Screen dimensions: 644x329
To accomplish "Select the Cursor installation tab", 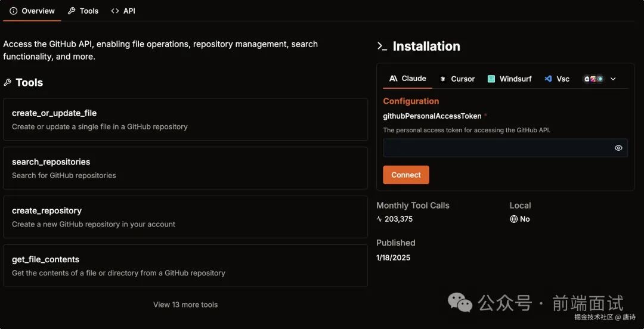I will click(x=457, y=79).
